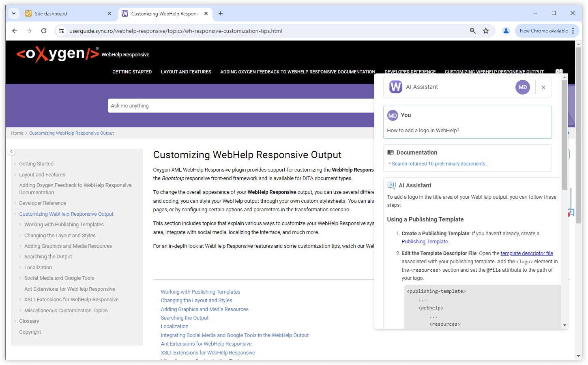
Task: Open Changing the Layout and Styles child link
Action: tap(196, 301)
